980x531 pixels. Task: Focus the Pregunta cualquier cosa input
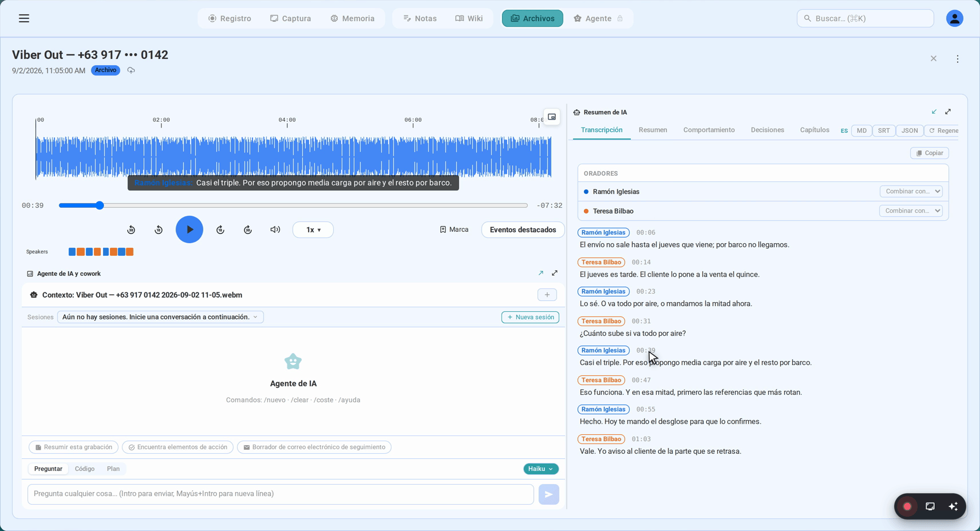(280, 494)
